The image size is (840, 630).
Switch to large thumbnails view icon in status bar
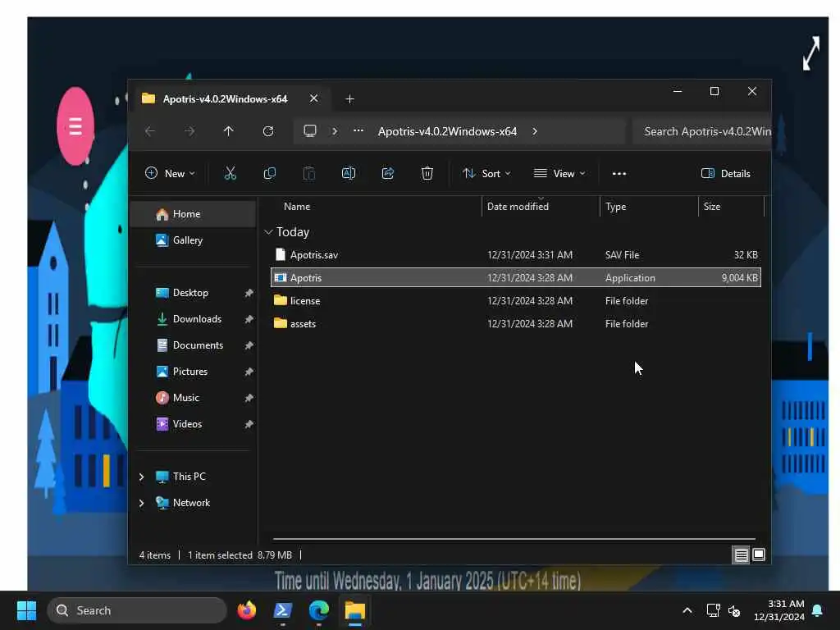click(x=759, y=555)
